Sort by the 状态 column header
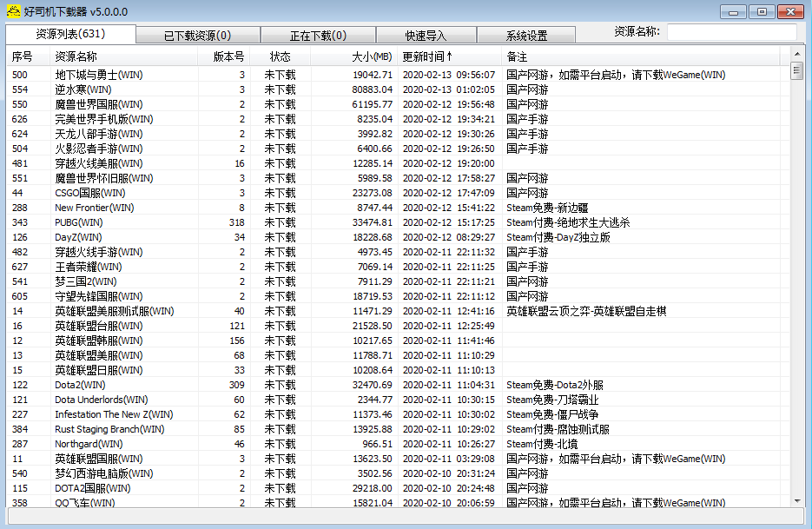This screenshot has height=529, width=812. [281, 56]
